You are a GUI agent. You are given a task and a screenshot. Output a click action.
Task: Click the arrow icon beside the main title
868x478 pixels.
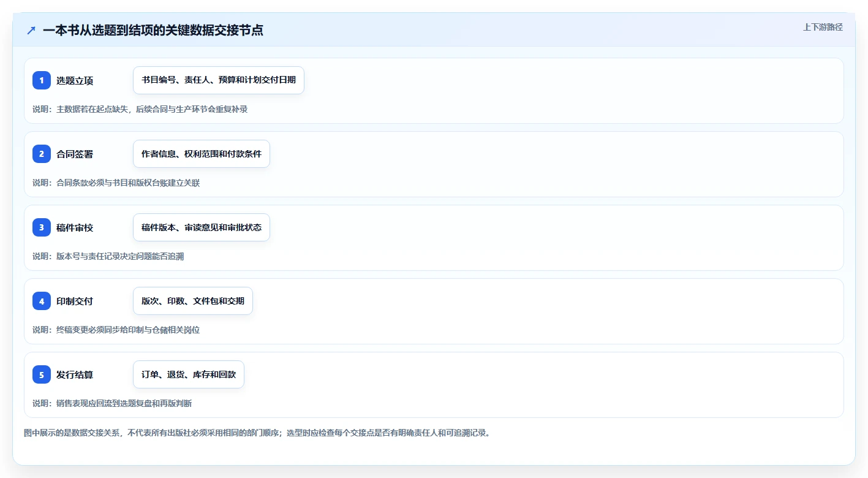pos(31,30)
